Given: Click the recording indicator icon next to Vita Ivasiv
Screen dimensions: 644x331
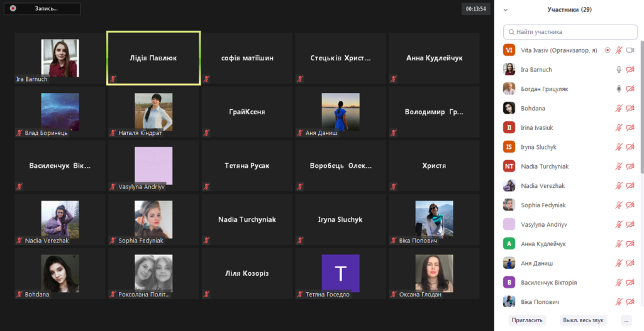Looking at the screenshot, I should 607,50.
